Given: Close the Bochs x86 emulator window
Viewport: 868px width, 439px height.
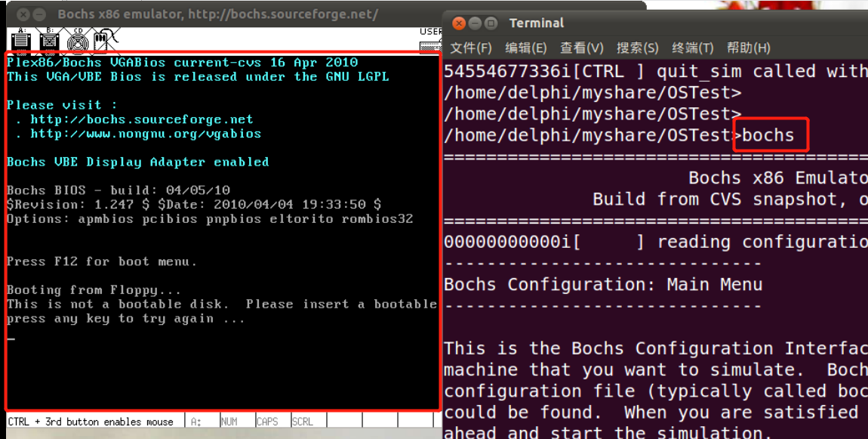Looking at the screenshot, I should (x=23, y=14).
